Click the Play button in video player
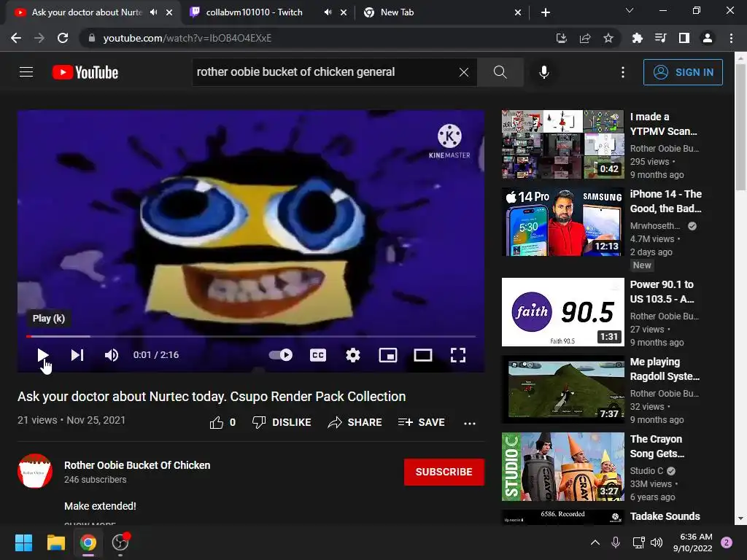The width and height of the screenshot is (747, 560). coord(42,355)
